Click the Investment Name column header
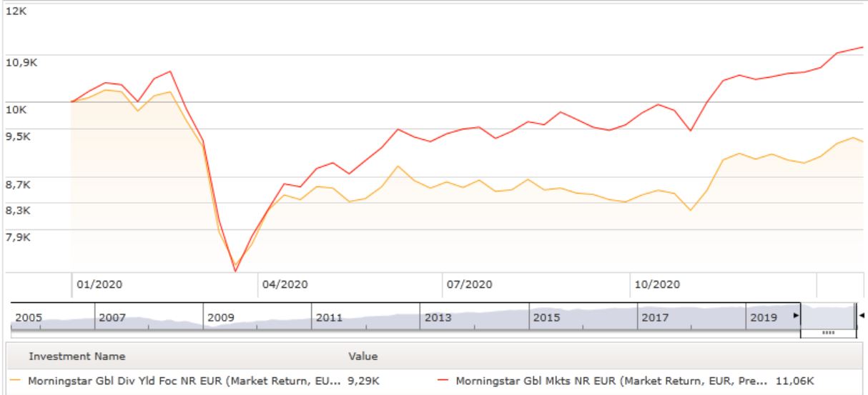Viewport: 868px width, 395px height. [x=77, y=356]
